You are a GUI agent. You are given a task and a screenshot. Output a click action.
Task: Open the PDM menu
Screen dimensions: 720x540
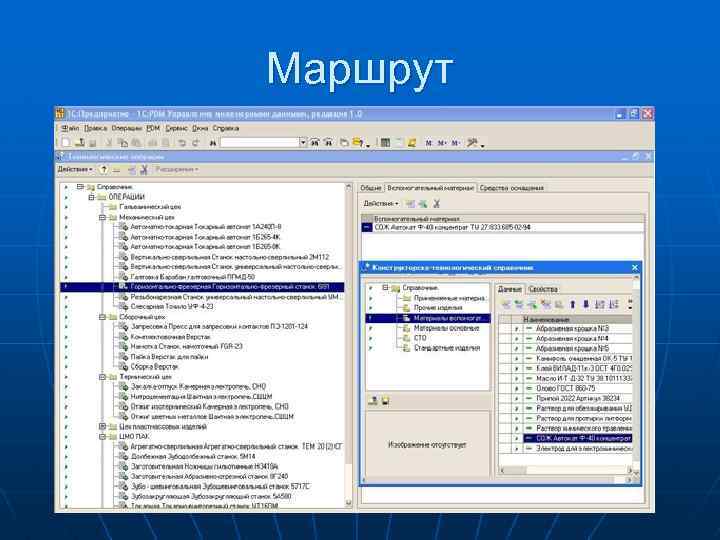point(153,128)
